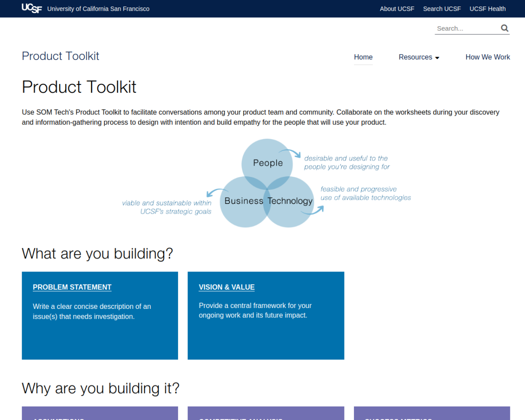Viewport: 525px width, 420px height.
Task: Expand the Resources dropdown arrow
Action: click(x=437, y=58)
